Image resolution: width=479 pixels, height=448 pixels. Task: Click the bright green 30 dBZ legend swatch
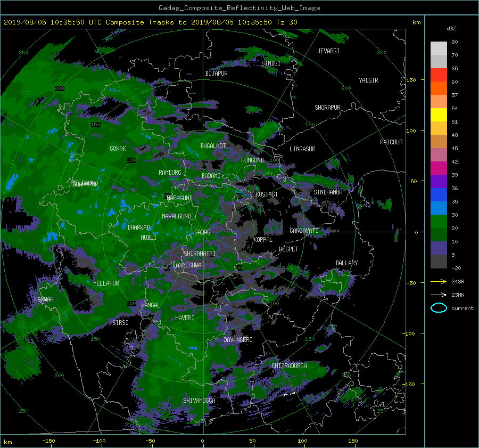pos(439,222)
